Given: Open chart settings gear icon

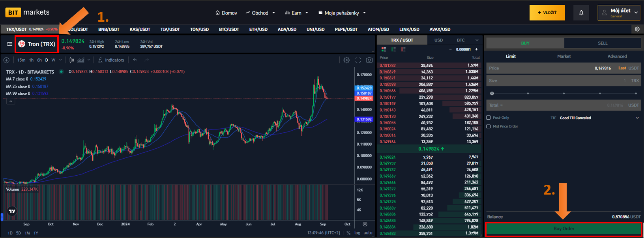Looking at the screenshot, I should [x=346, y=60].
